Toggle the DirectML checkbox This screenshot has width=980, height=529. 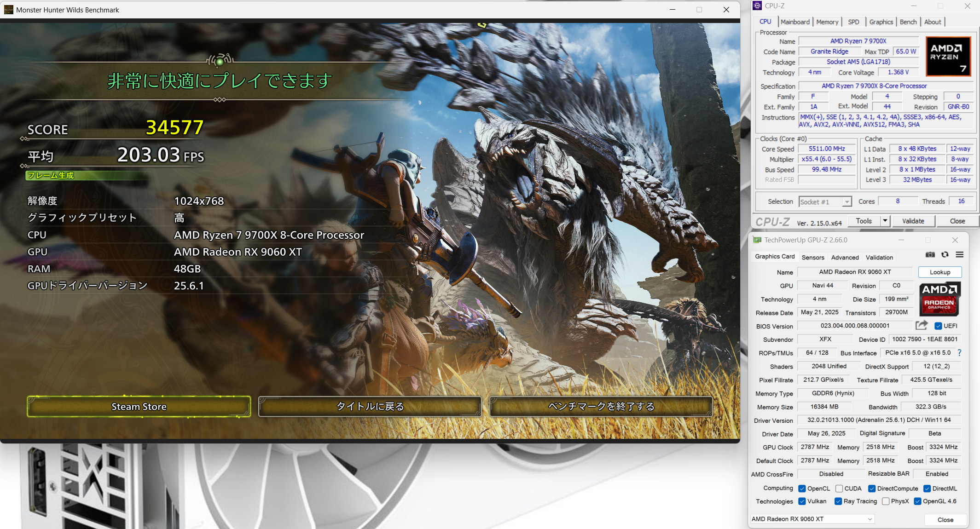pyautogui.click(x=927, y=489)
